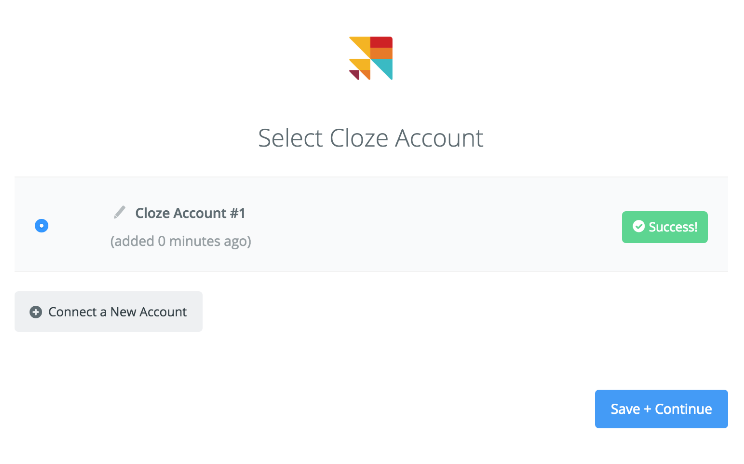This screenshot has width=744, height=464.
Task: Click the yellow triangle atop Cloze logo
Action: coord(363,44)
